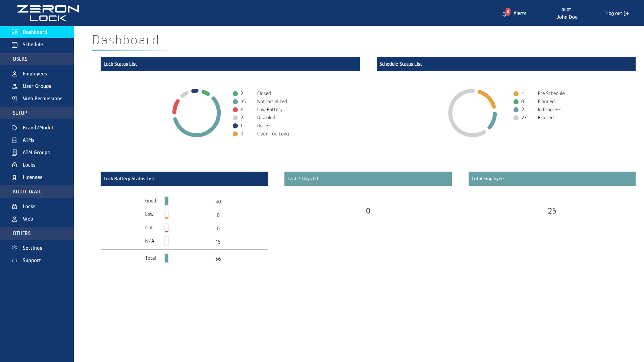Screen dimensions: 644x362
Task: Click the Zeron Lock logo
Action: [48, 13]
